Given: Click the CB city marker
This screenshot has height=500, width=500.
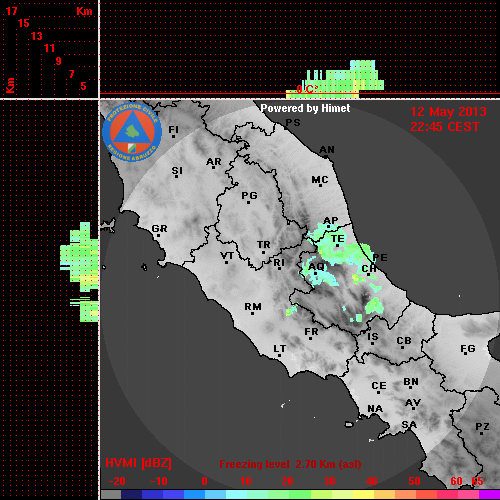Looking at the screenshot, I should click(x=402, y=348).
